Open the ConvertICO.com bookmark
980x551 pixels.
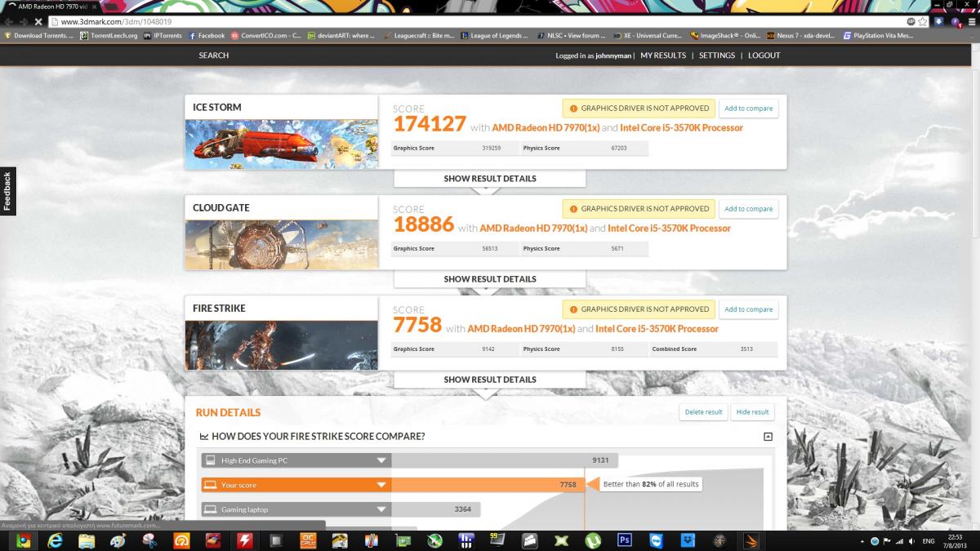pyautogui.click(x=266, y=36)
